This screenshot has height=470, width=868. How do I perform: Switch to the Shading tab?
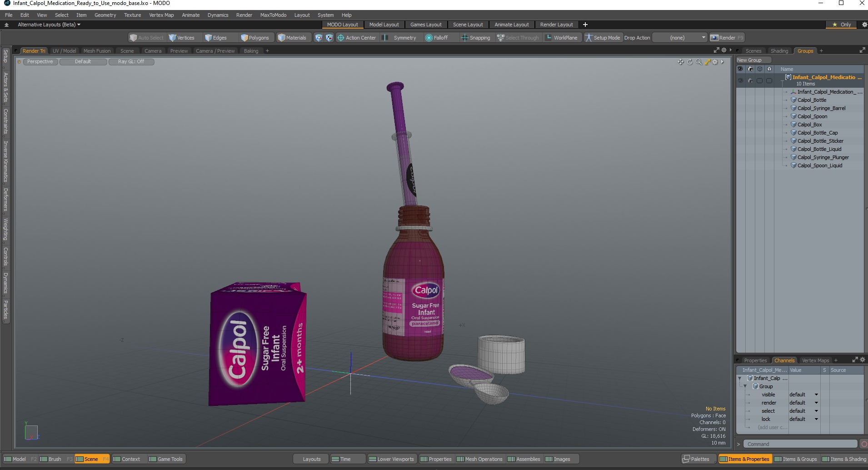pyautogui.click(x=779, y=51)
